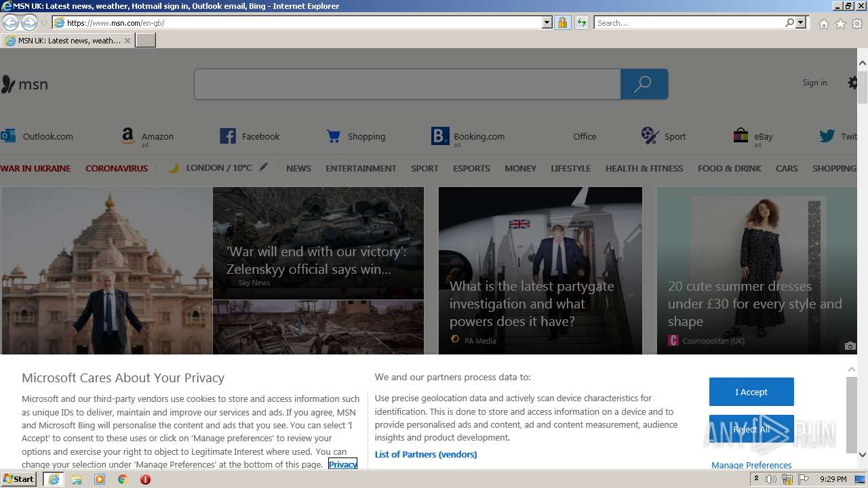Viewport: 868px width, 488px height.
Task: Close the MSN UK tab
Action: (x=127, y=41)
